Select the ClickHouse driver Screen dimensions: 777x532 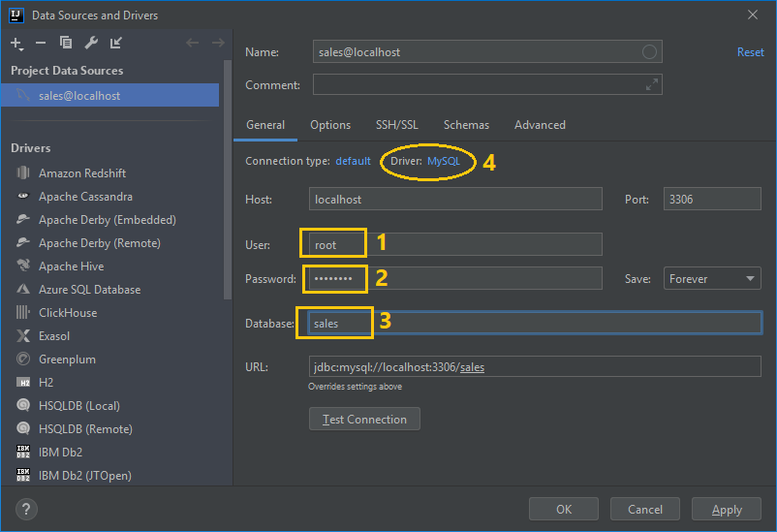pyautogui.click(x=68, y=313)
